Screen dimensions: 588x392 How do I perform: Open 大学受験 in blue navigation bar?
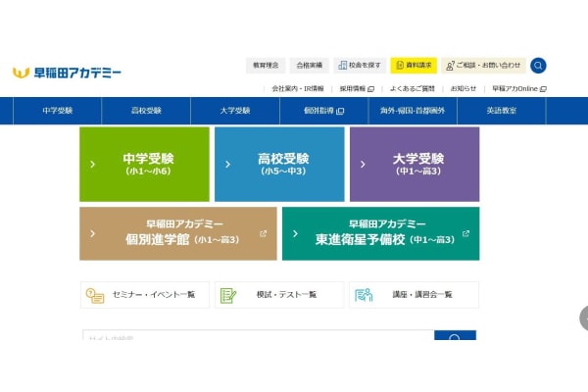pyautogui.click(x=235, y=111)
